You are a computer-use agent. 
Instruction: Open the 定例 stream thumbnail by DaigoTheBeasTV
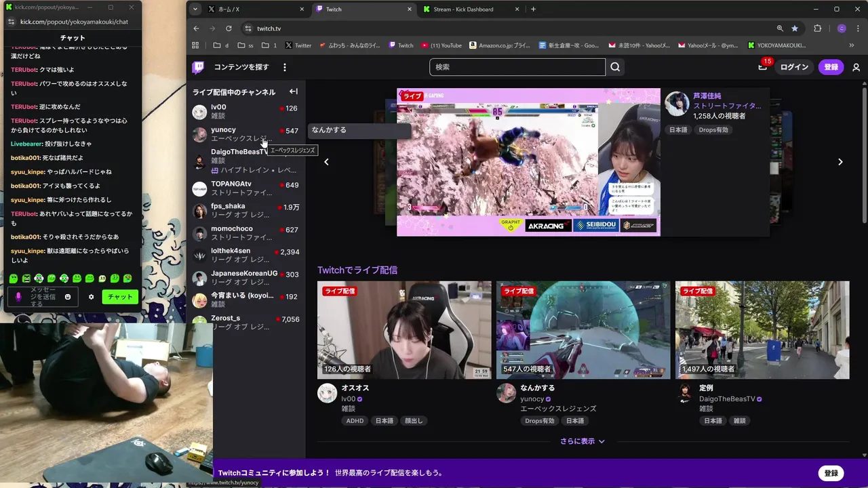click(x=762, y=330)
